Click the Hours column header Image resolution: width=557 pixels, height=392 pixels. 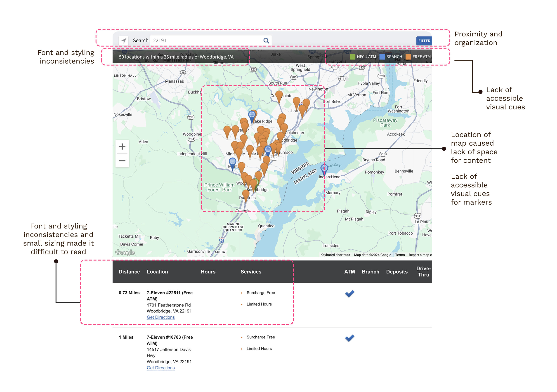coord(208,272)
